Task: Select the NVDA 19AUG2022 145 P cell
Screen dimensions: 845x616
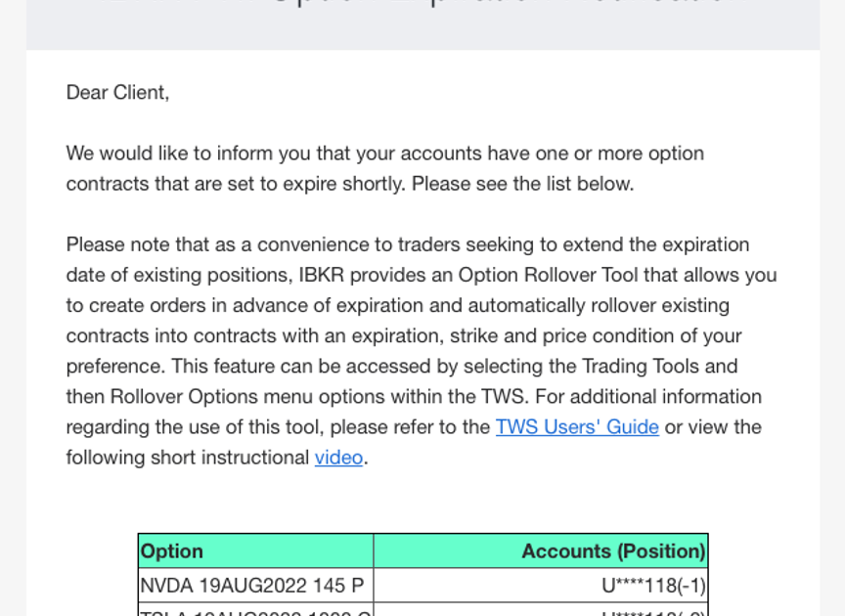Action: (252, 586)
